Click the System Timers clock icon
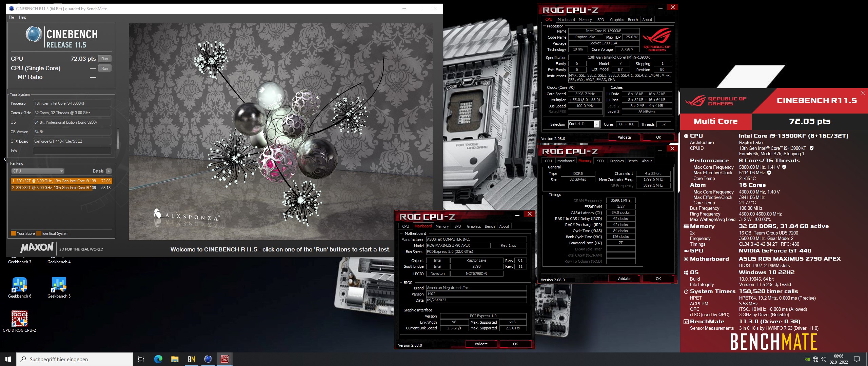The image size is (868, 366). (686, 291)
